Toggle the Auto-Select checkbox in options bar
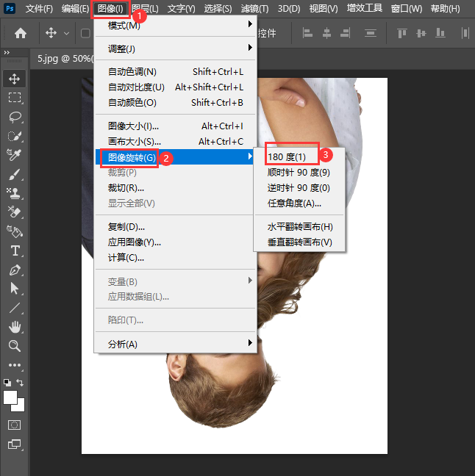Screen dimensions: 475x476 [85, 33]
